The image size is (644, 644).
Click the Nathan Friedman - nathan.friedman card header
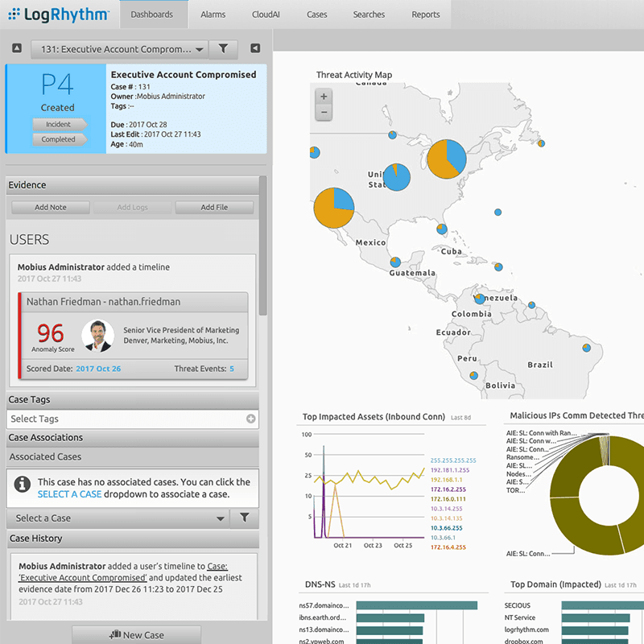134,302
